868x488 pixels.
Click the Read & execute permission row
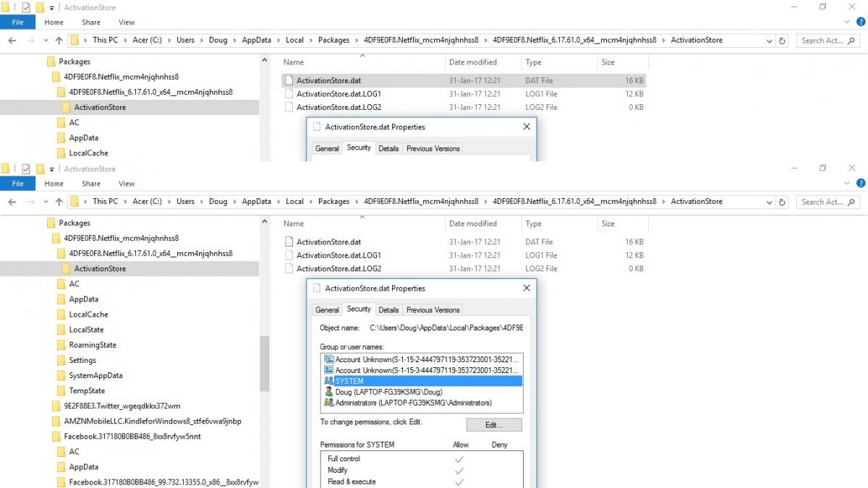tap(422, 481)
